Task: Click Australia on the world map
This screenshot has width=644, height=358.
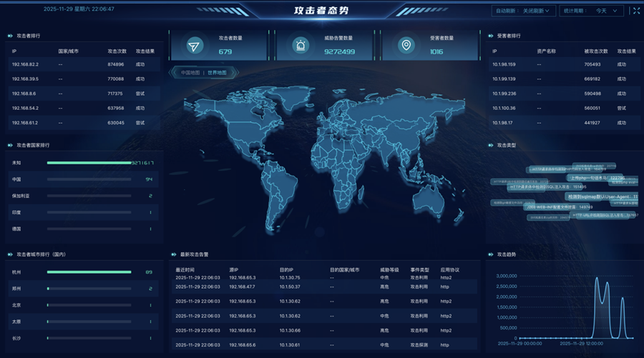Action: [429, 200]
